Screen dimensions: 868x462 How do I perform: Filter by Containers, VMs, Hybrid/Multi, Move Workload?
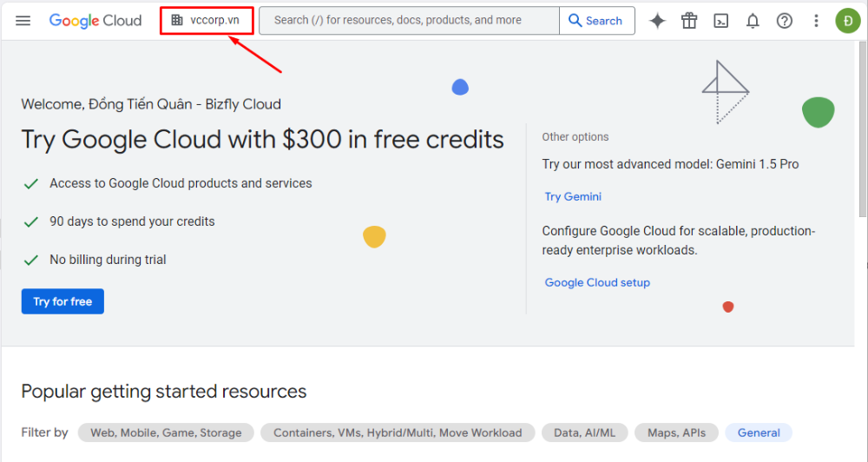(x=398, y=432)
